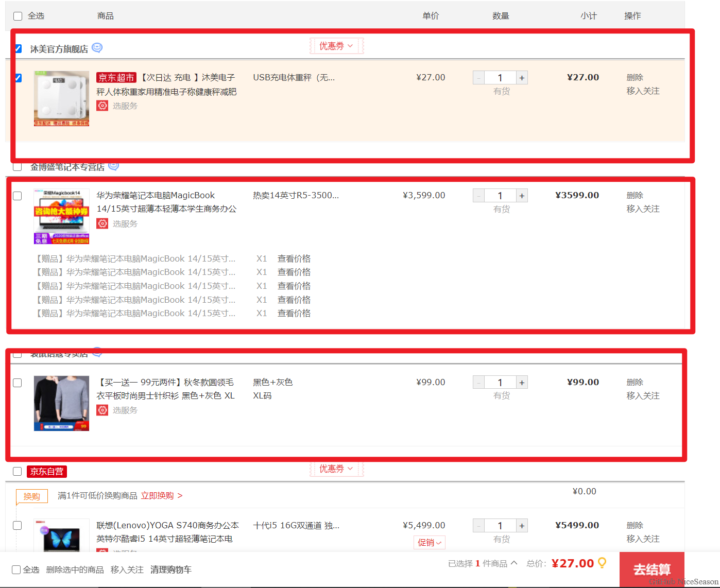Click quantity field for 华为荣耀 MagicBook
Viewport: 720px width, 588px height.
(x=500, y=196)
